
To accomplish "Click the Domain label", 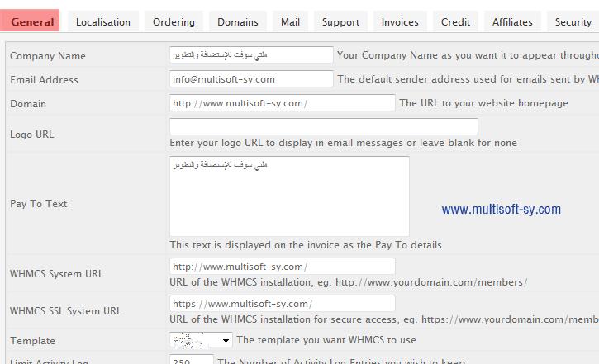I will coord(28,104).
